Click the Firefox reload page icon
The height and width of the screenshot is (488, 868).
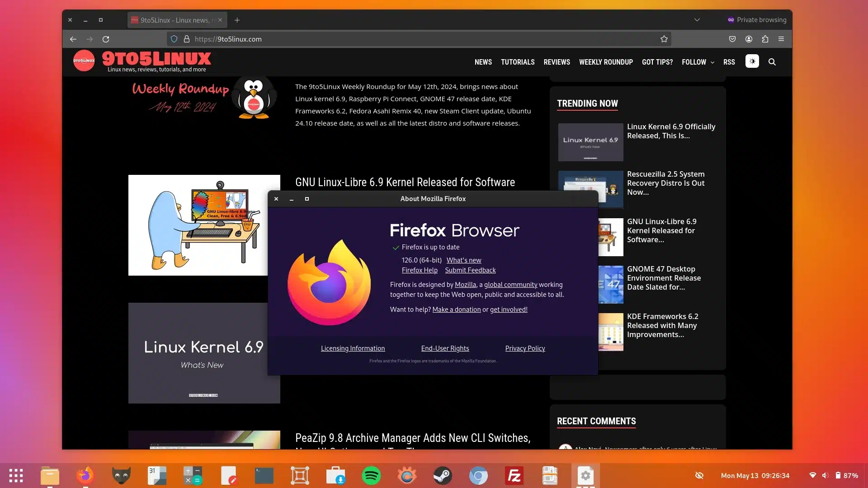[x=106, y=39]
